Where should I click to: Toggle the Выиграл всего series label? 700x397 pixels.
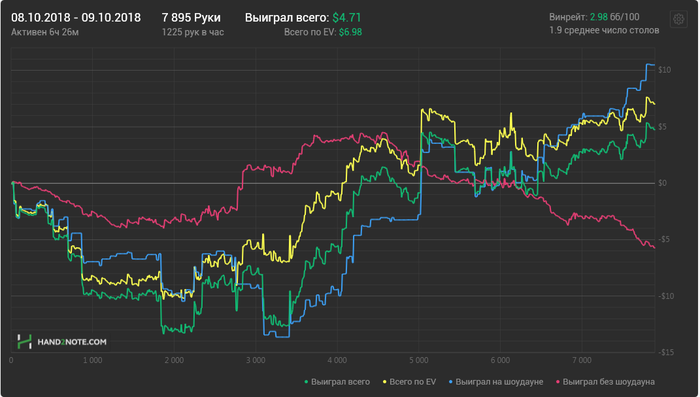[340, 382]
